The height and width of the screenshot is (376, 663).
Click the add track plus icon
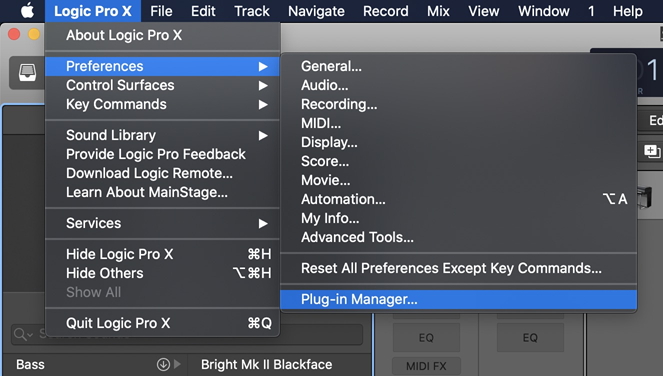[652, 151]
